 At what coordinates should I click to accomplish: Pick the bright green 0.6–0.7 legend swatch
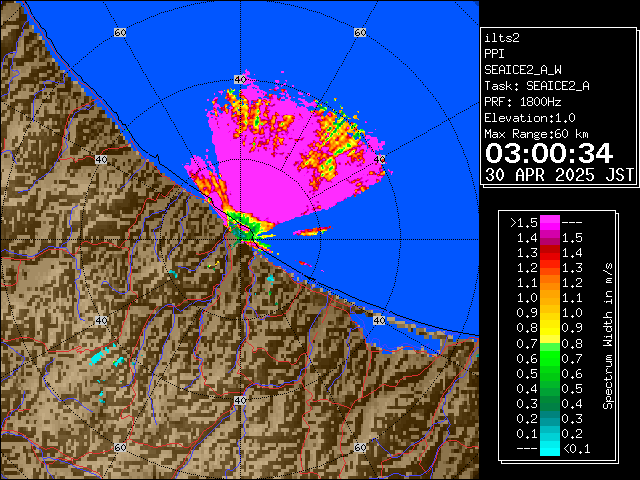[550, 358]
